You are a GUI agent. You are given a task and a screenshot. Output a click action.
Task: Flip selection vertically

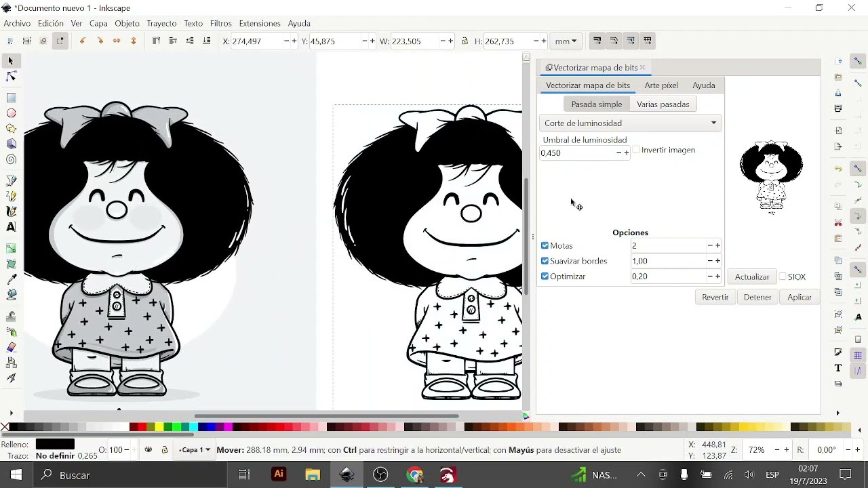pyautogui.click(x=134, y=41)
